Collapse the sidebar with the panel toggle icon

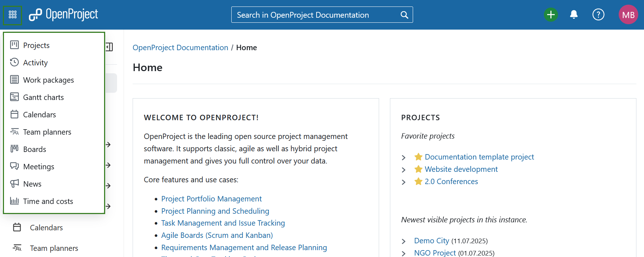click(109, 47)
